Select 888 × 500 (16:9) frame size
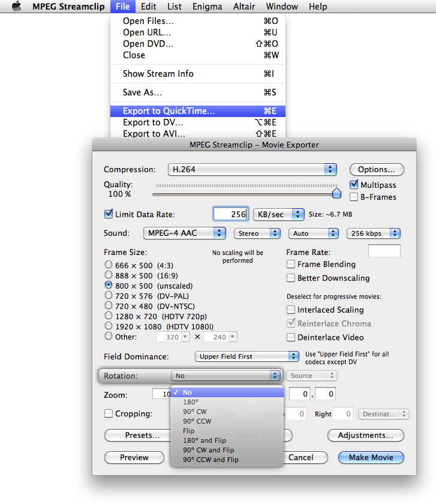Screen dimensions: 436x504 109,275
